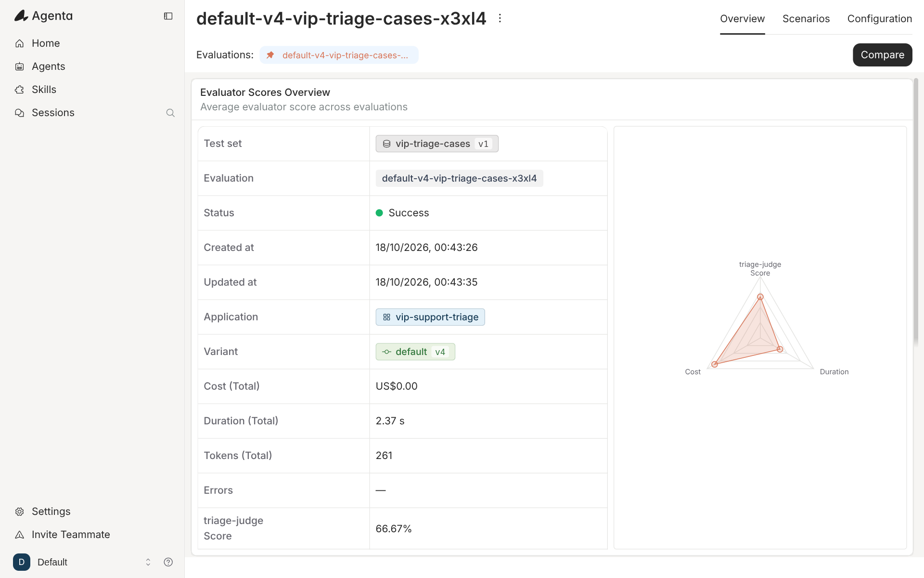Click the triage-judge Score radar point
The height and width of the screenshot is (578, 924).
[760, 297]
